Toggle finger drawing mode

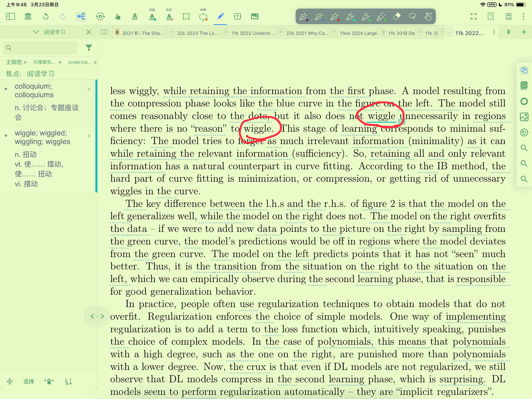428,16
